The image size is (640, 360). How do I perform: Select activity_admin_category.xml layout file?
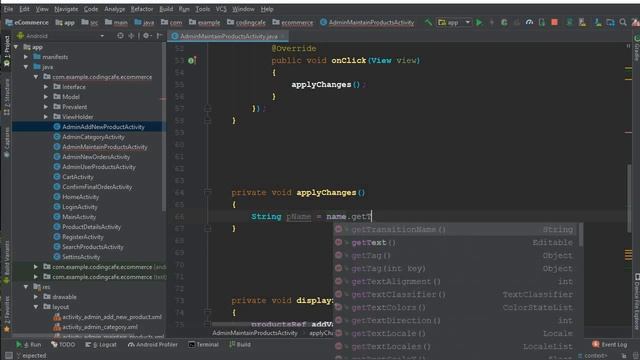100,327
